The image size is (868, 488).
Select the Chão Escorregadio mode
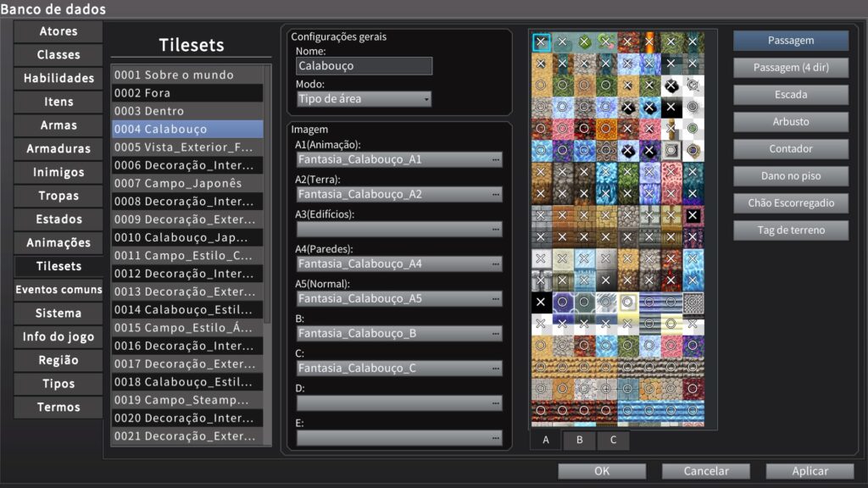(791, 203)
